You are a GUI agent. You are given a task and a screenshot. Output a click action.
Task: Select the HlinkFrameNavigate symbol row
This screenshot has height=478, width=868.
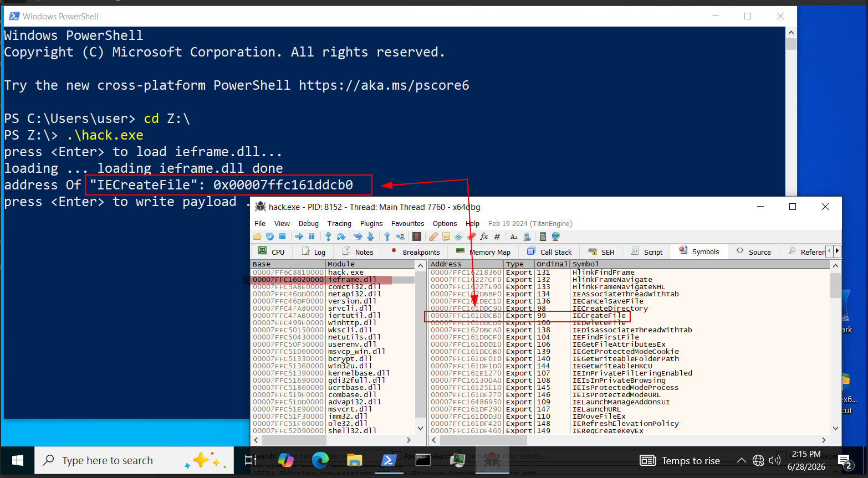[x=630, y=280]
